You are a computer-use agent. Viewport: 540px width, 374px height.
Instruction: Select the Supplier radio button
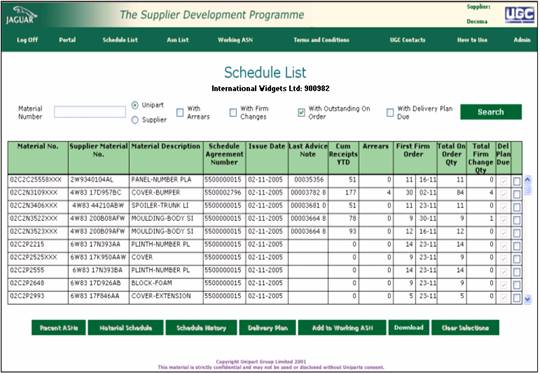click(x=135, y=120)
